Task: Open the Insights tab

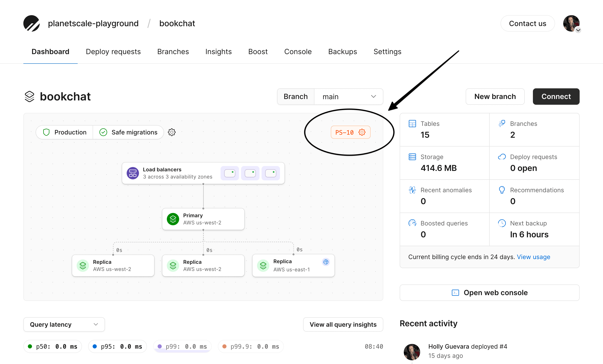Action: tap(218, 52)
